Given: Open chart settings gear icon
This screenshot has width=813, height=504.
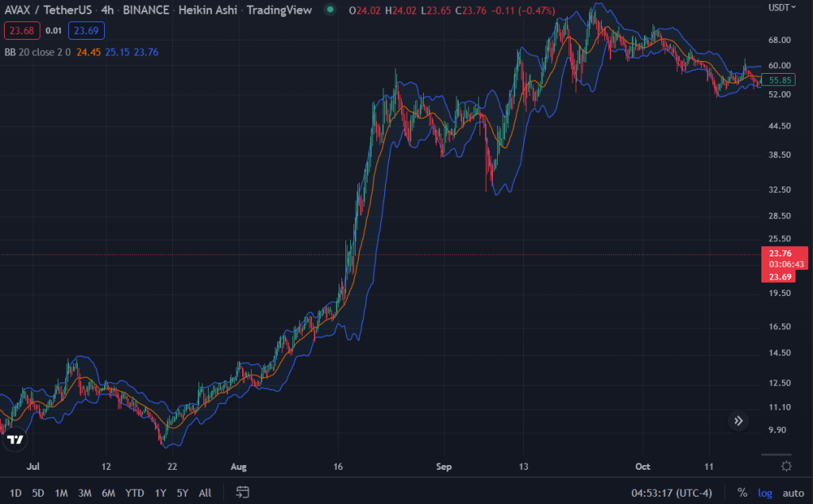Looking at the screenshot, I should pos(786,466).
